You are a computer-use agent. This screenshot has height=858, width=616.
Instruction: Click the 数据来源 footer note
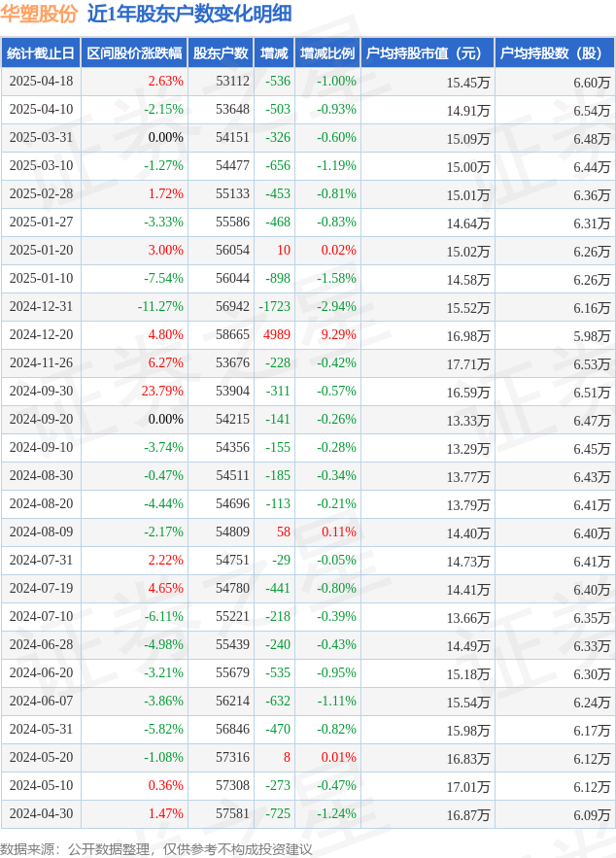click(155, 848)
